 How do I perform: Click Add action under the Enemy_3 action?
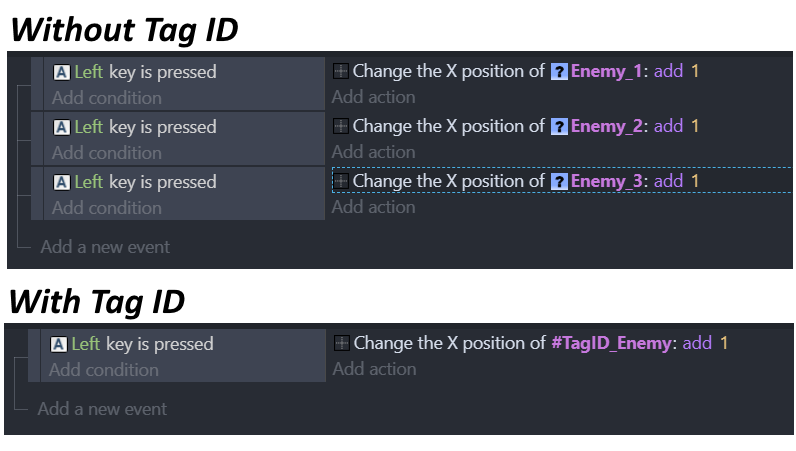point(374,207)
